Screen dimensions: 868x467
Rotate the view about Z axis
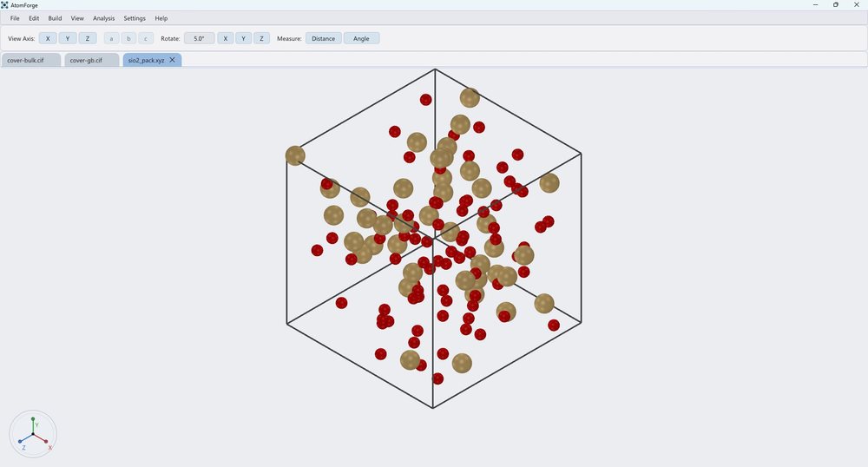pyautogui.click(x=262, y=39)
